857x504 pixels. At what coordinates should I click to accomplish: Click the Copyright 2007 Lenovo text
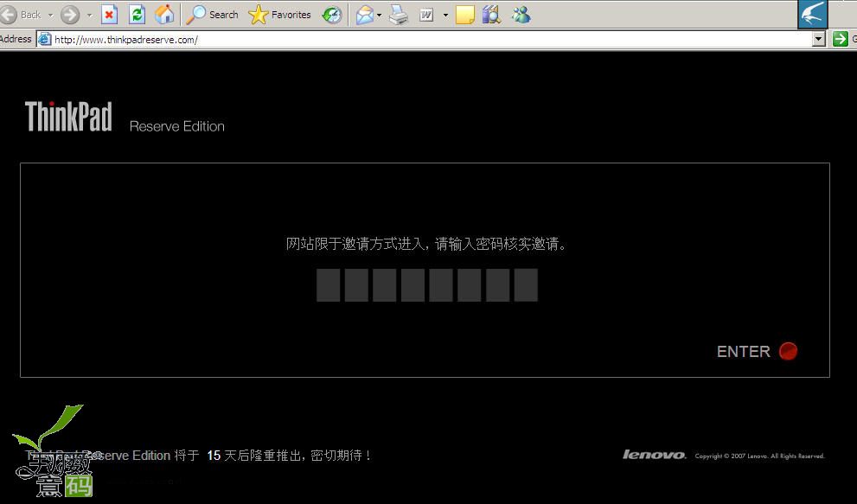tap(760, 456)
